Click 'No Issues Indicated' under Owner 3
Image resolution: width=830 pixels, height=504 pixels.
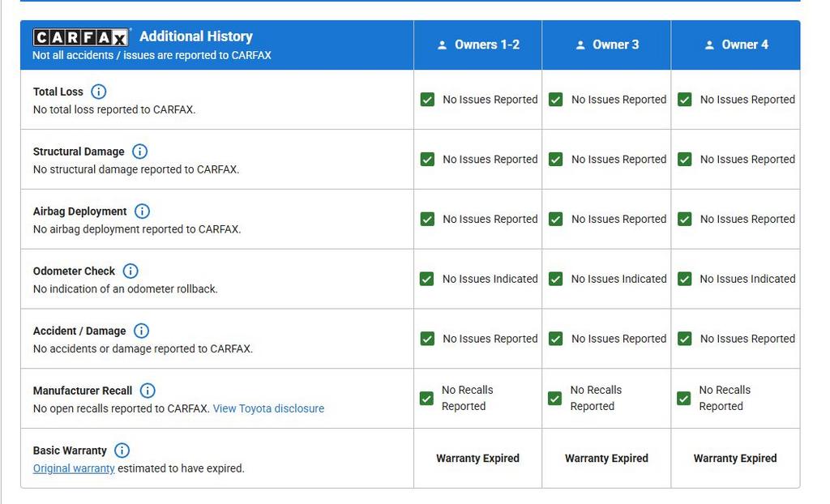(618, 279)
